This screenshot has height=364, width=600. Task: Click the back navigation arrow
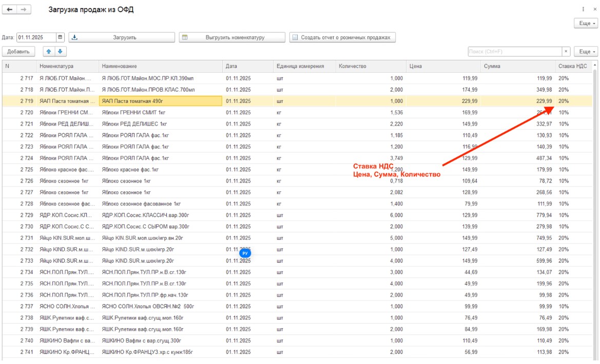coord(10,9)
